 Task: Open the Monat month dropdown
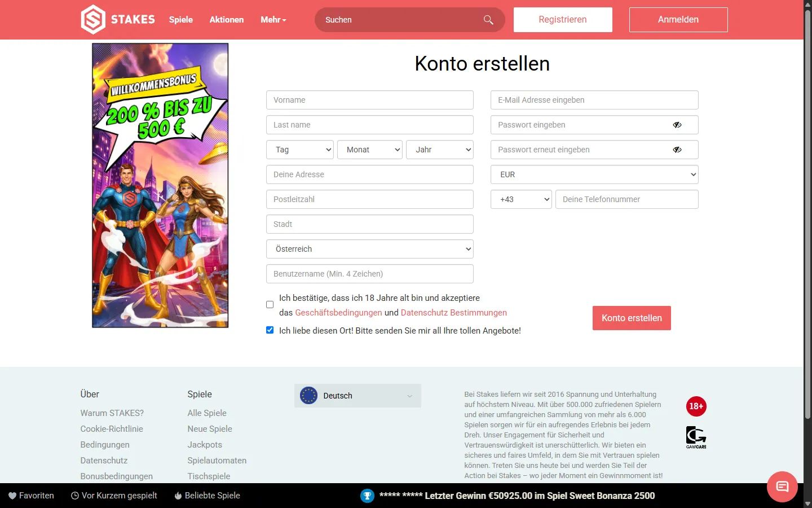tap(370, 150)
